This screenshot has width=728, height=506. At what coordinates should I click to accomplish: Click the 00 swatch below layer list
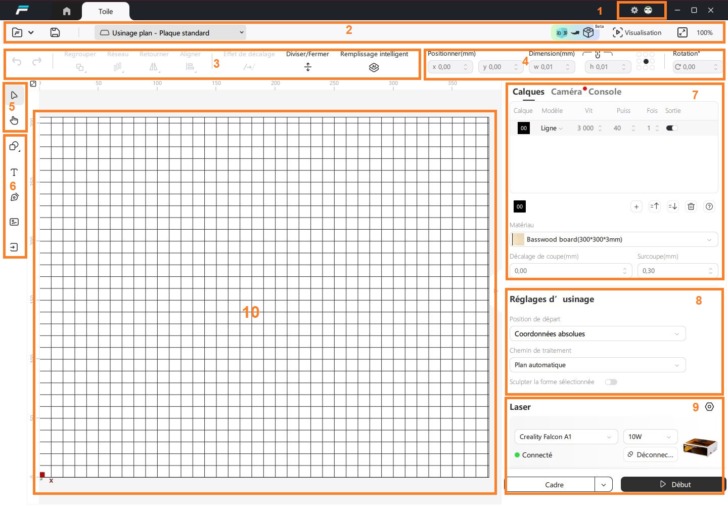coord(520,207)
